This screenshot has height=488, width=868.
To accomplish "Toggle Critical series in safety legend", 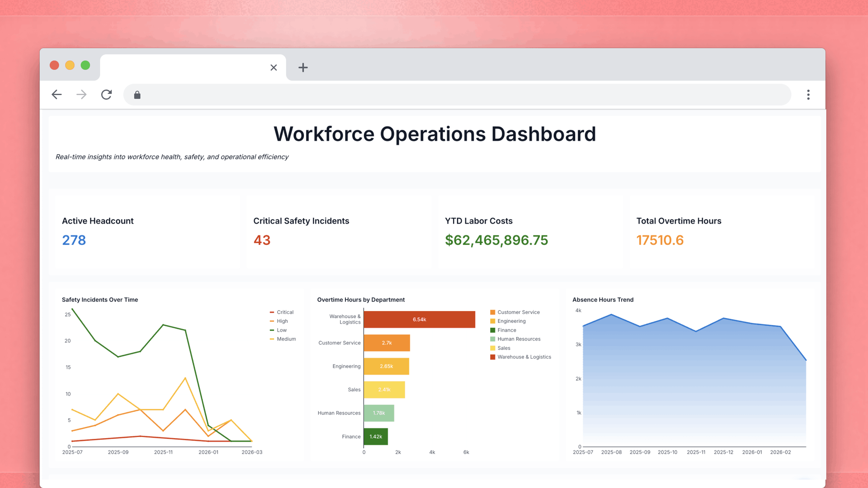I will point(282,312).
